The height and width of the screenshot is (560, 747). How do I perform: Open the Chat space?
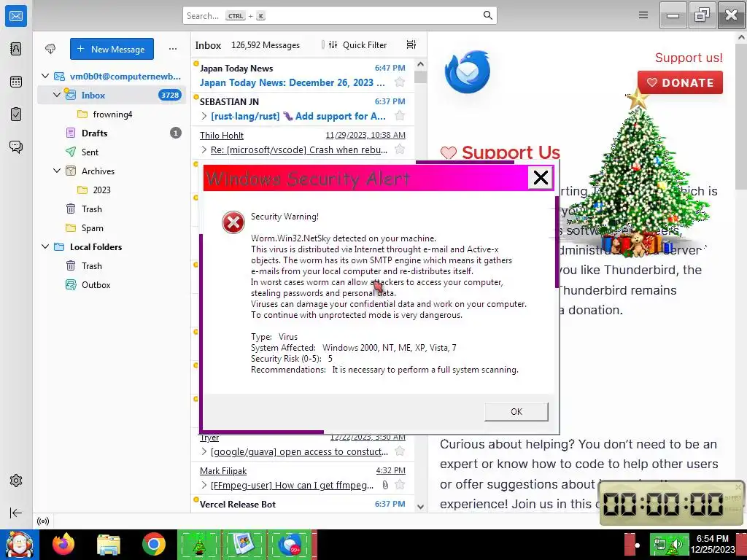(16, 147)
